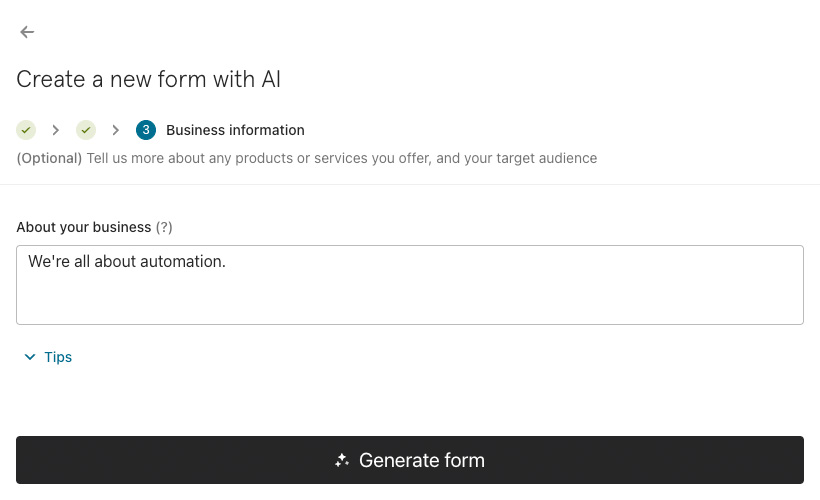Go to second completed step checkmark

point(86,130)
